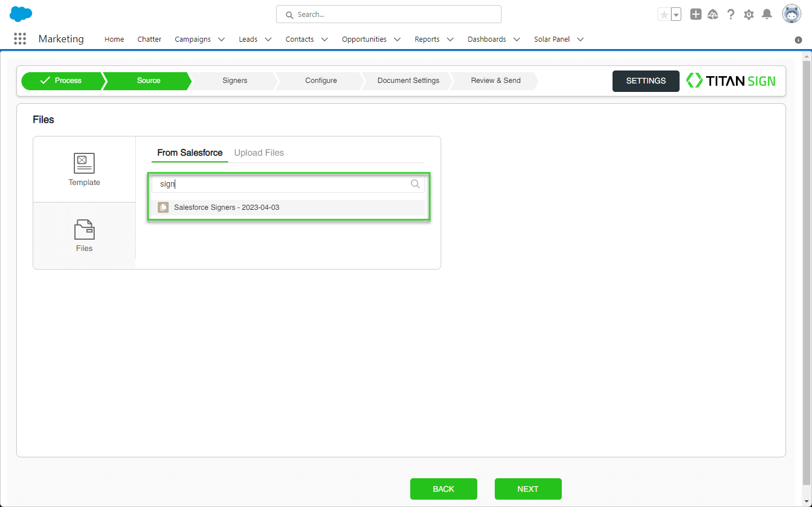
Task: Go to the Process step
Action: pos(62,81)
